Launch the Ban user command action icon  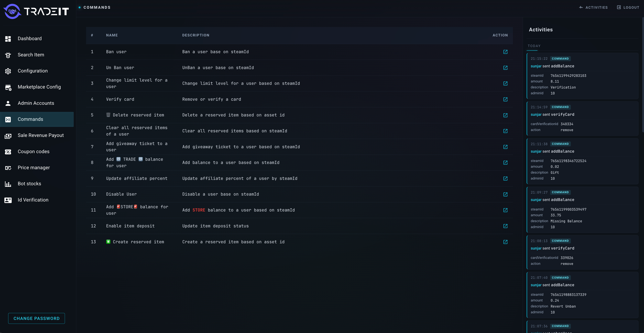pyautogui.click(x=505, y=52)
